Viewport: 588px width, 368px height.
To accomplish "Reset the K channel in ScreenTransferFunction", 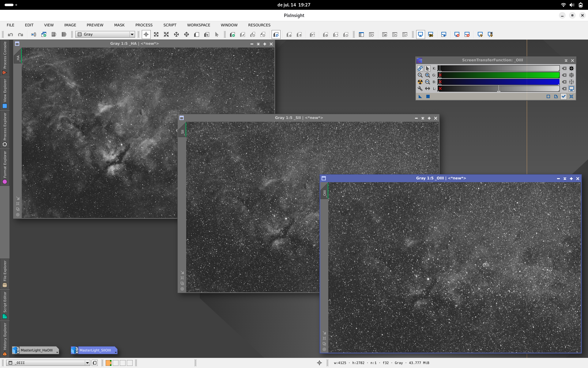I will [x=564, y=68].
